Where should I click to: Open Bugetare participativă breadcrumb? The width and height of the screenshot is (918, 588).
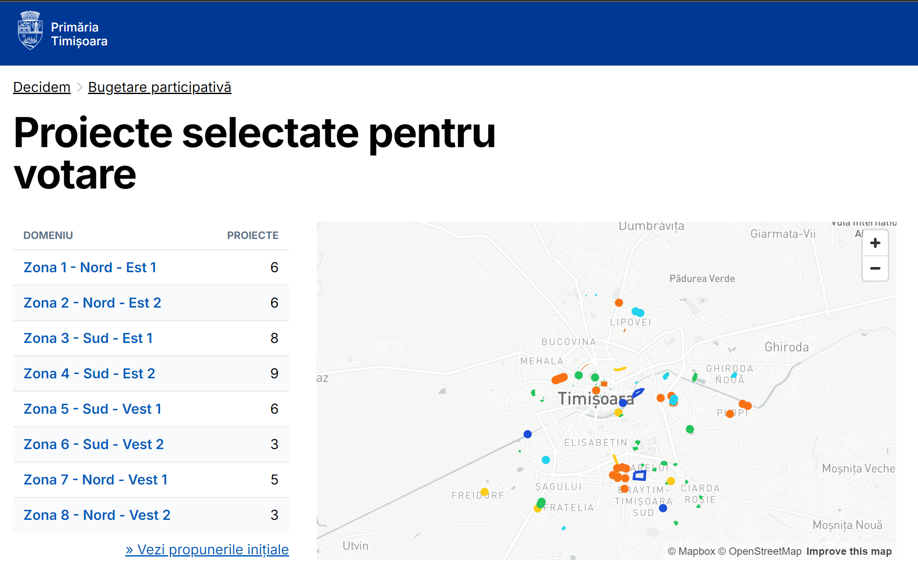click(160, 87)
